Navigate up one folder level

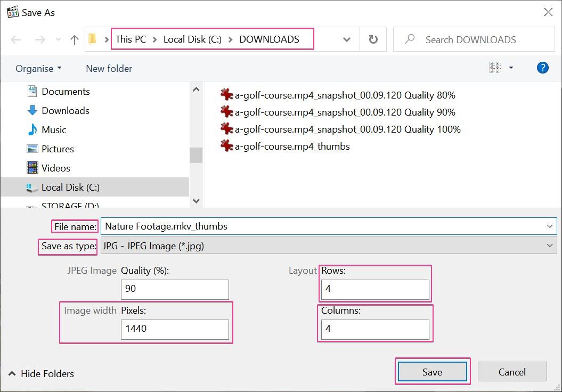(x=74, y=39)
